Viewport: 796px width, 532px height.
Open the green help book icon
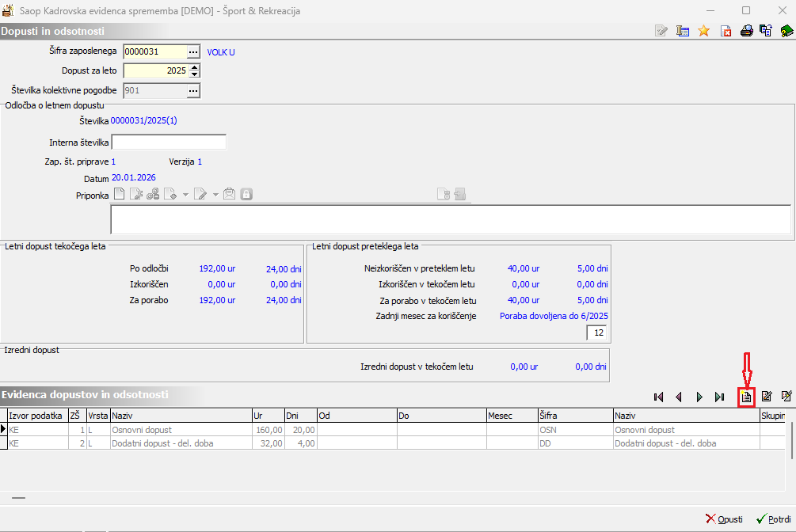pos(786,32)
